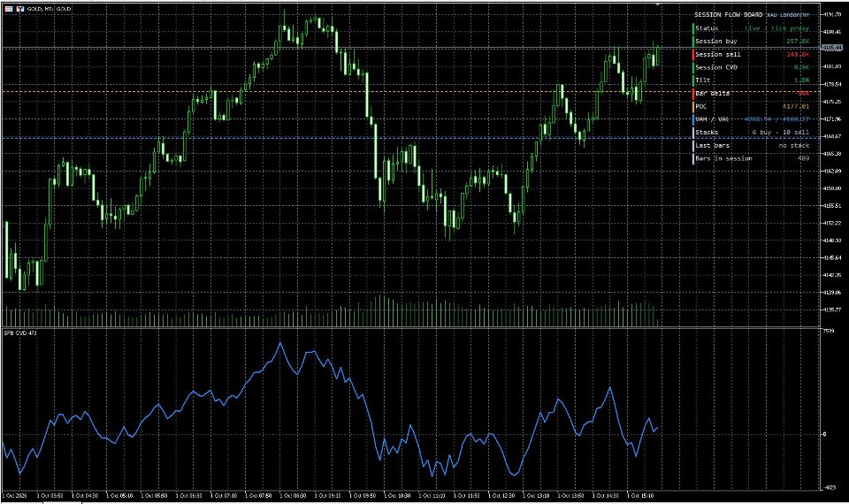Click the live tick proxy status value
This screenshot has height=504, width=849.
tap(777, 28)
